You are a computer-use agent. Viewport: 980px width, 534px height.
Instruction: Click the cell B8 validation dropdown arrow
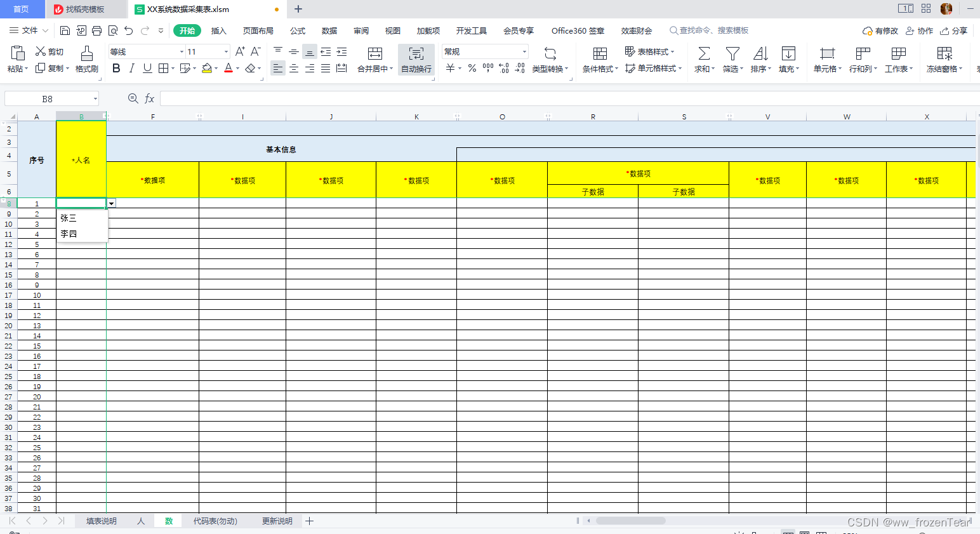[112, 203]
